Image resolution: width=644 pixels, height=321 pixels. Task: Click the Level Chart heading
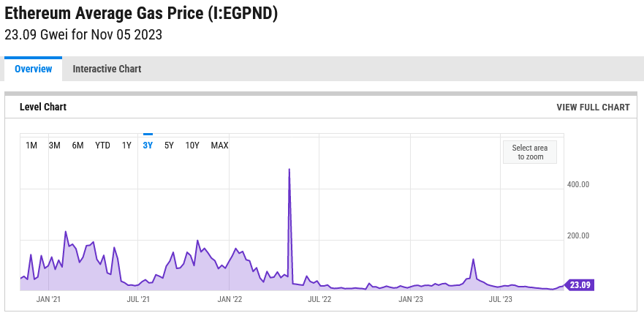pyautogui.click(x=43, y=107)
